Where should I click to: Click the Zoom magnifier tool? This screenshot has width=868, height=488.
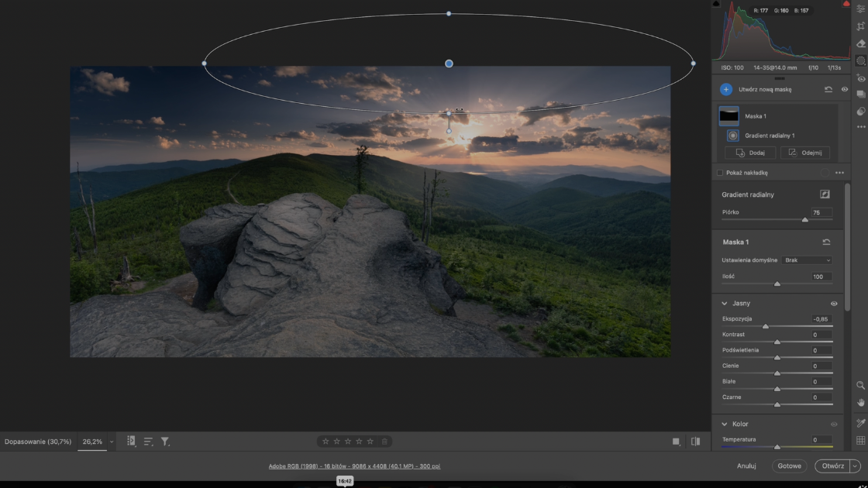(x=860, y=385)
